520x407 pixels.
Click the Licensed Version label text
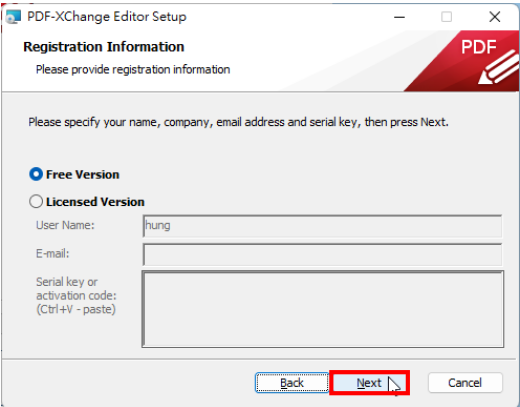pos(95,202)
